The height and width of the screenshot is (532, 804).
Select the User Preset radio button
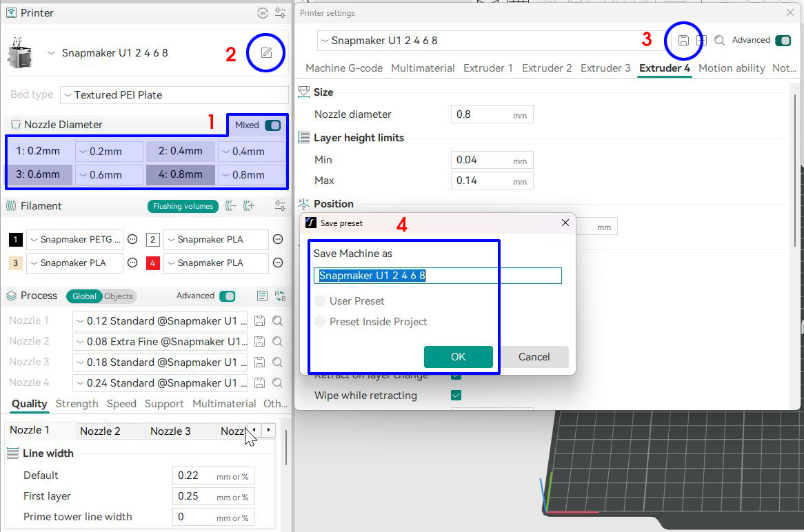(x=319, y=301)
